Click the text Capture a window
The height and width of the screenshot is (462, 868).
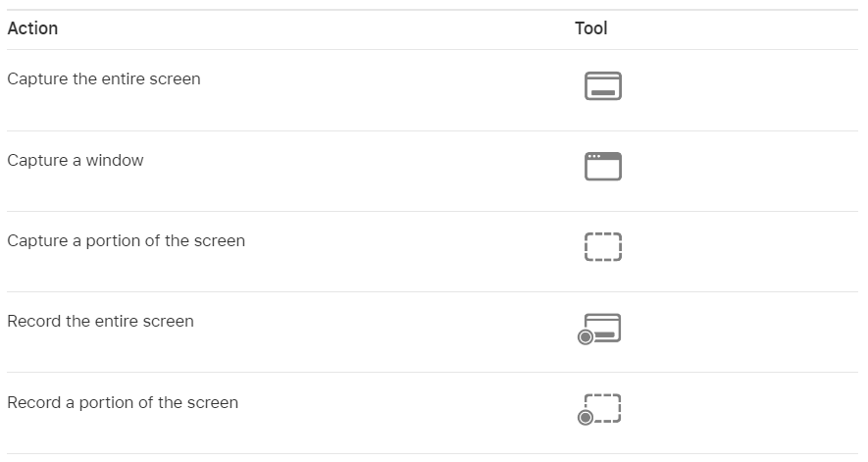click(x=76, y=160)
